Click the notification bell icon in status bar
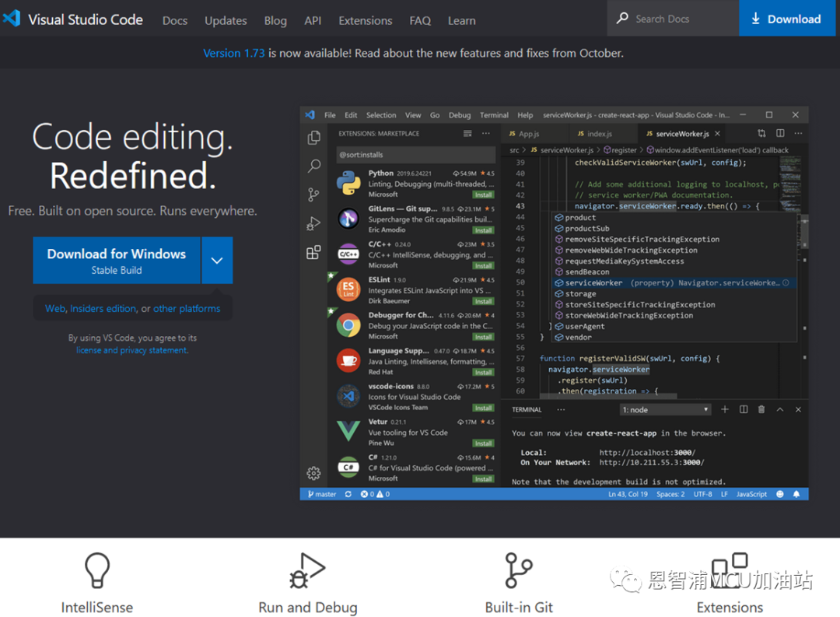The height and width of the screenshot is (617, 840). (x=796, y=494)
